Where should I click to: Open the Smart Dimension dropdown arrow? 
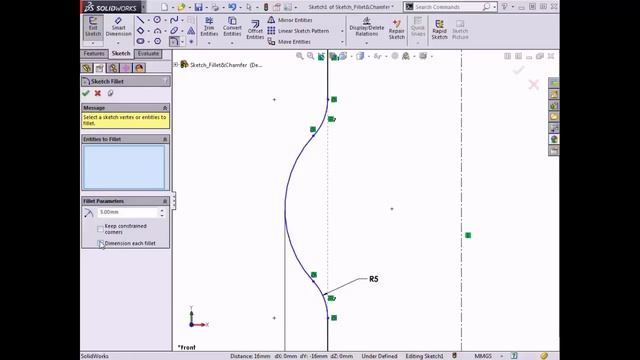pyautogui.click(x=118, y=43)
